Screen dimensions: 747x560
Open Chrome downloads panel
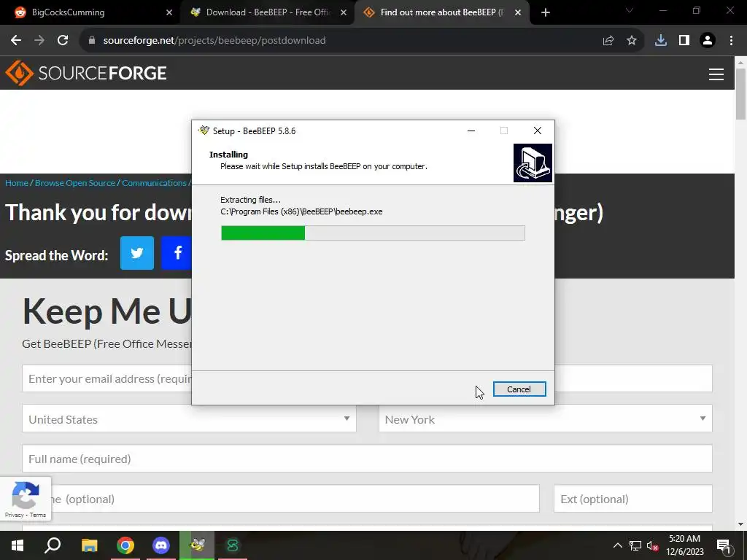pos(661,41)
